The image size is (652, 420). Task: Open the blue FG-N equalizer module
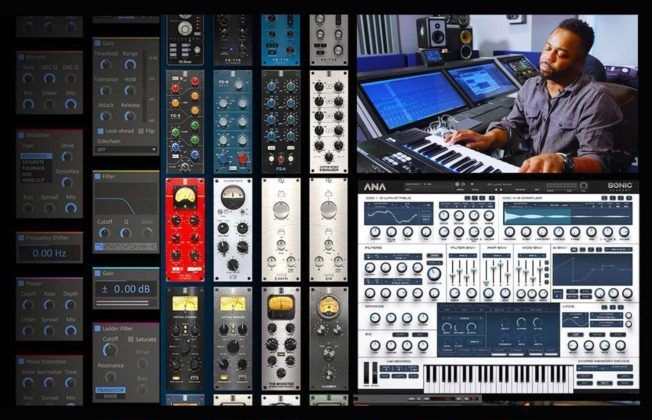point(233,122)
